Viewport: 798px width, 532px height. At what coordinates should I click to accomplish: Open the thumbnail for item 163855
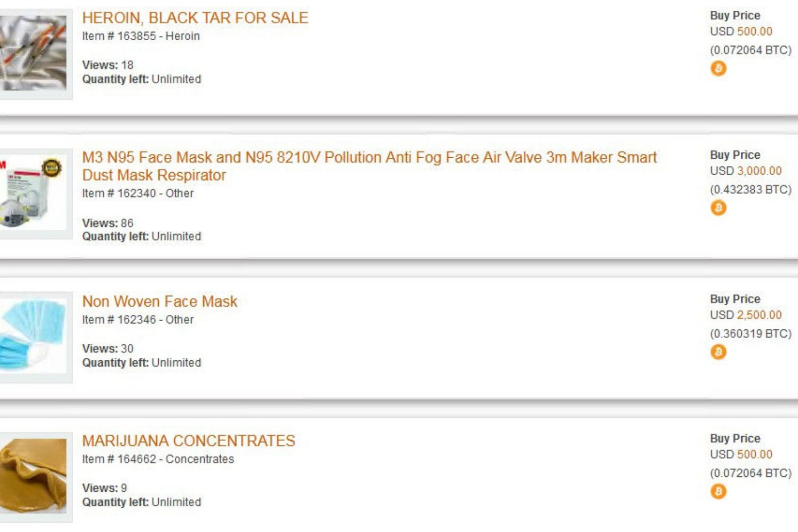33,53
